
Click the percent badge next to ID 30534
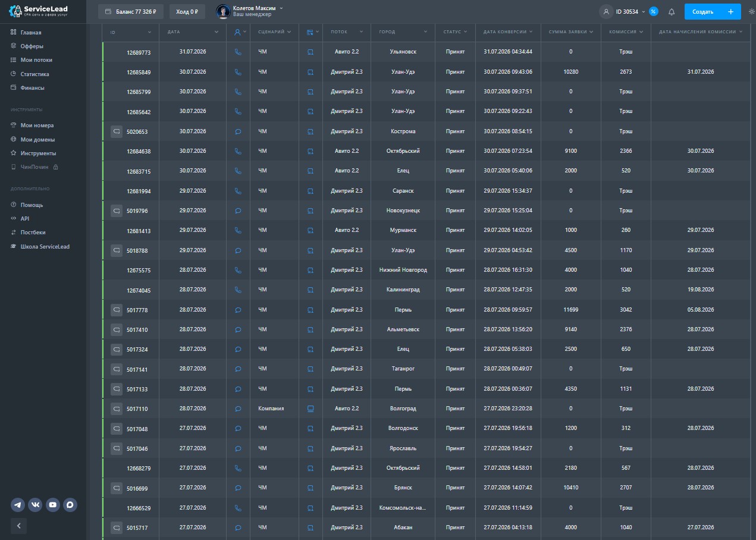pos(654,11)
